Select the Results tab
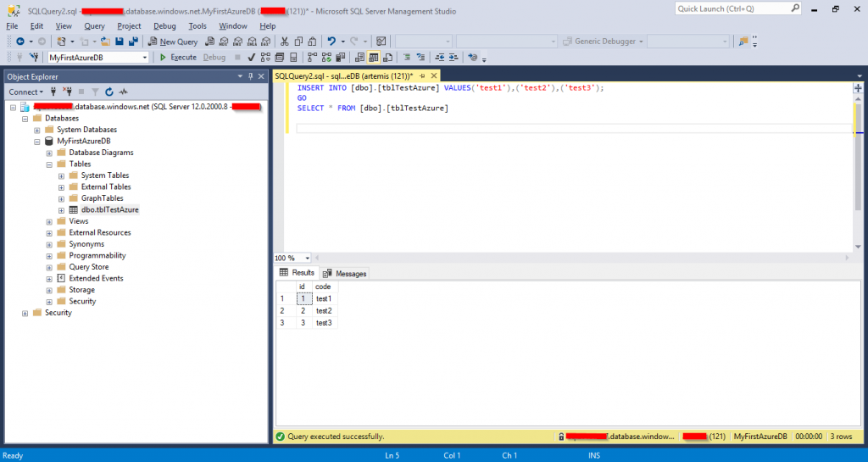Viewport: 868px width, 462px height. coord(298,273)
